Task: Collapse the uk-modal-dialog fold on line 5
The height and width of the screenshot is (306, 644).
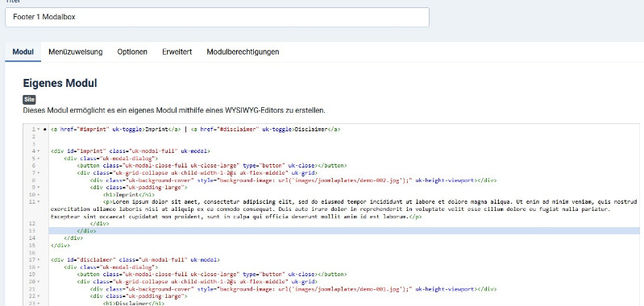Action: 38,159
